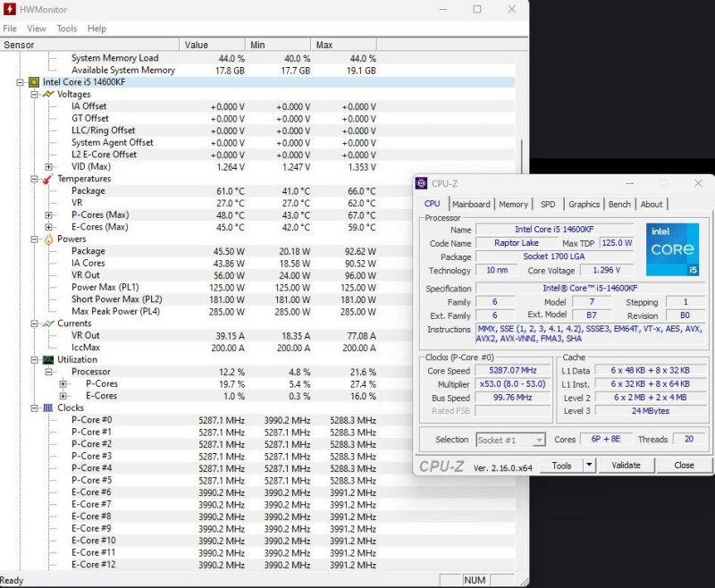The height and width of the screenshot is (588, 715).
Task: Click the Core Voltage value in CPU-Z
Action: (x=607, y=270)
